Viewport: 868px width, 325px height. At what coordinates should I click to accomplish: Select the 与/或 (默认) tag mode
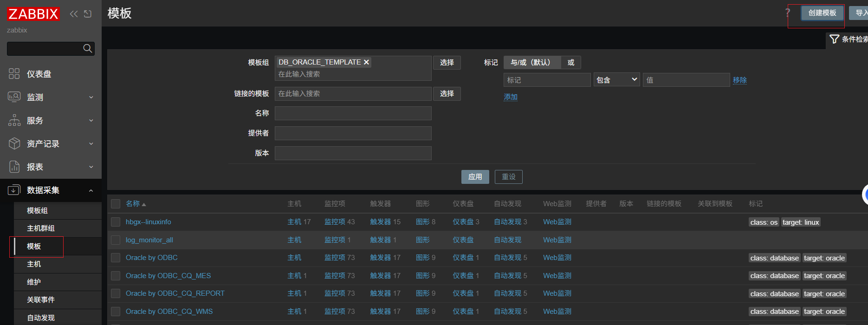pos(532,62)
